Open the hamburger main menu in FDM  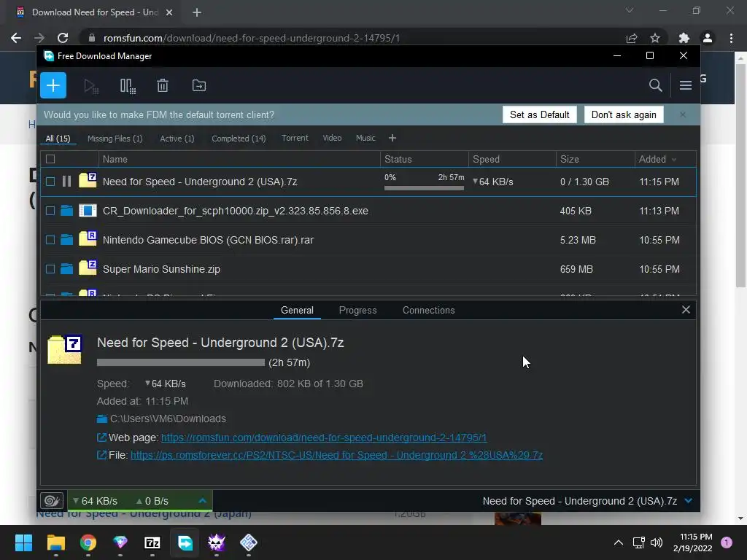pyautogui.click(x=686, y=86)
